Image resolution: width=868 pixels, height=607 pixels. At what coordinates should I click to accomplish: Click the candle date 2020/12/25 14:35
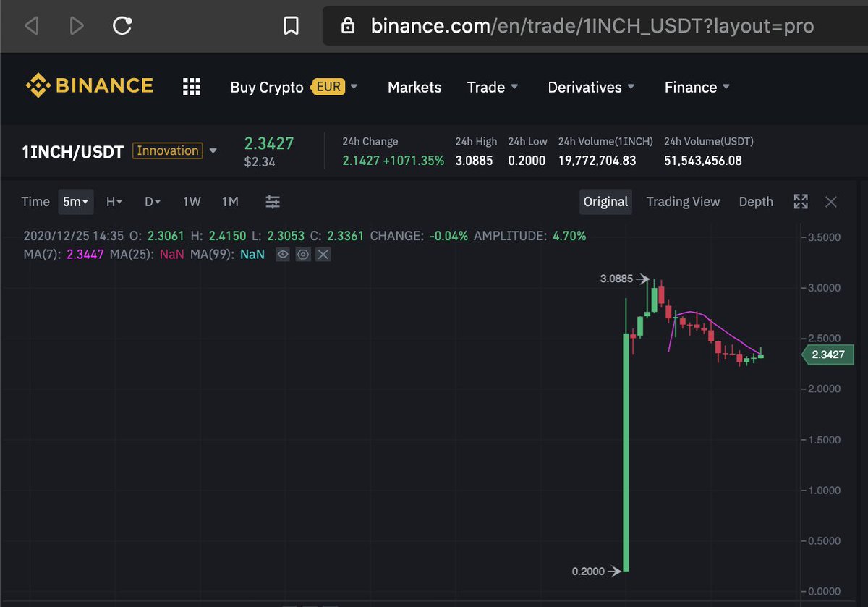(x=74, y=236)
